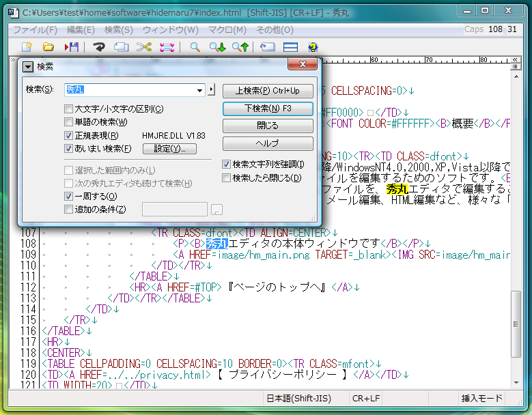Click the 挿入モード status bar entry
Viewport: 532px width, 415px height.
click(482, 399)
